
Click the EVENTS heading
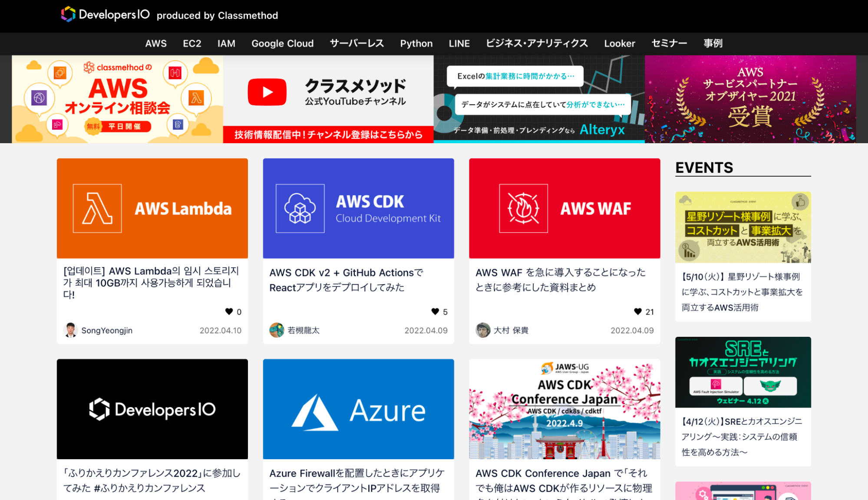pos(704,168)
